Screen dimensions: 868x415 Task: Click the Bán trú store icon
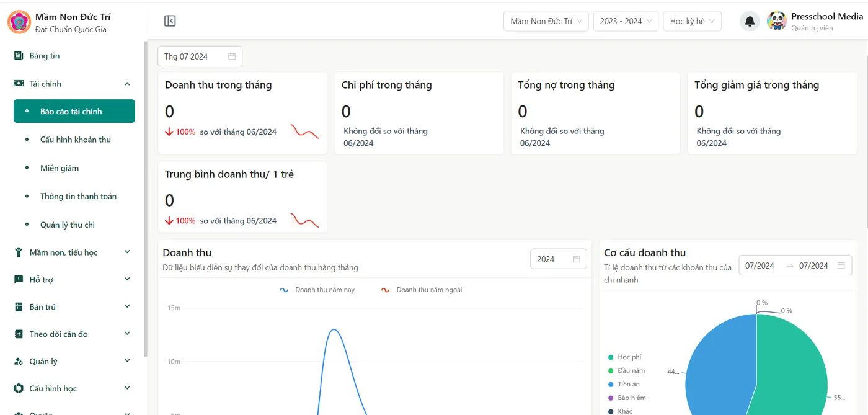[19, 307]
